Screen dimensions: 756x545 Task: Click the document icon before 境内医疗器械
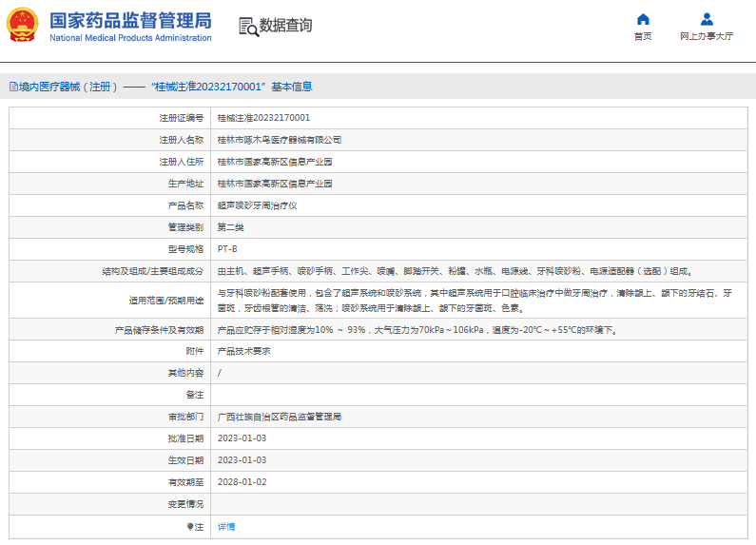tap(13, 87)
